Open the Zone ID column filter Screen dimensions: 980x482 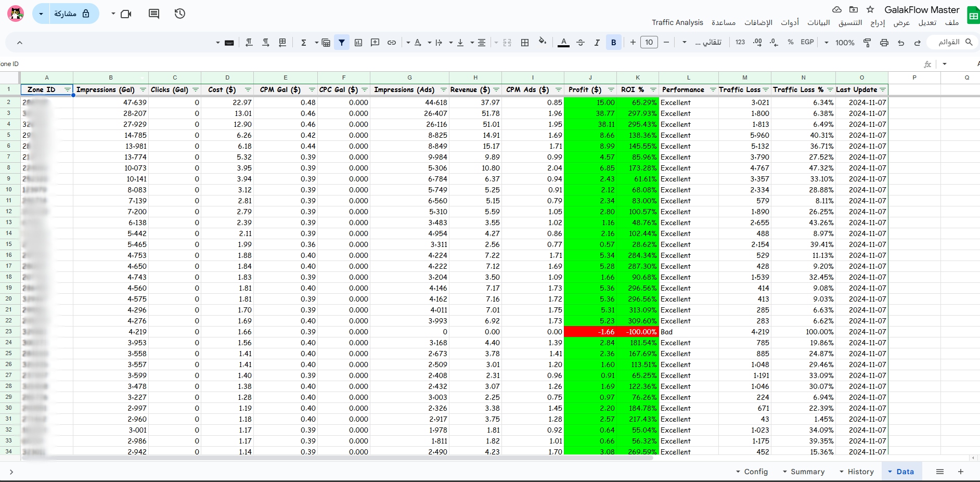[x=67, y=90]
